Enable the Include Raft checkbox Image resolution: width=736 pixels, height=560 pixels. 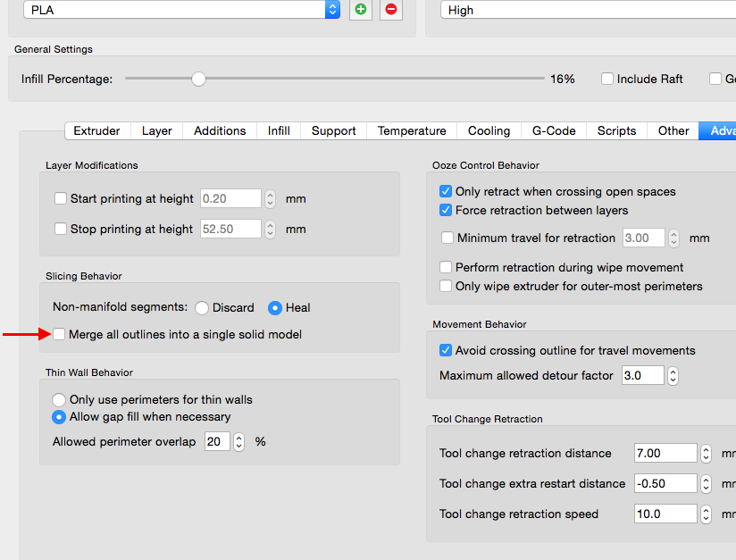tap(607, 79)
